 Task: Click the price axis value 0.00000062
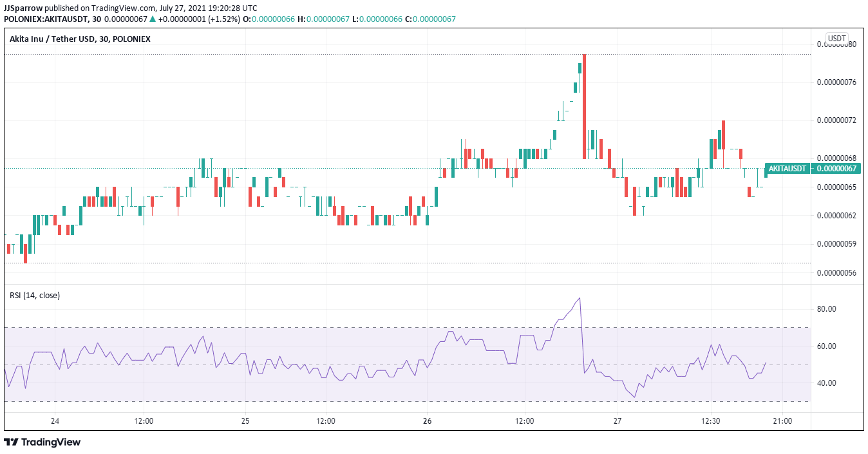pyautogui.click(x=836, y=216)
